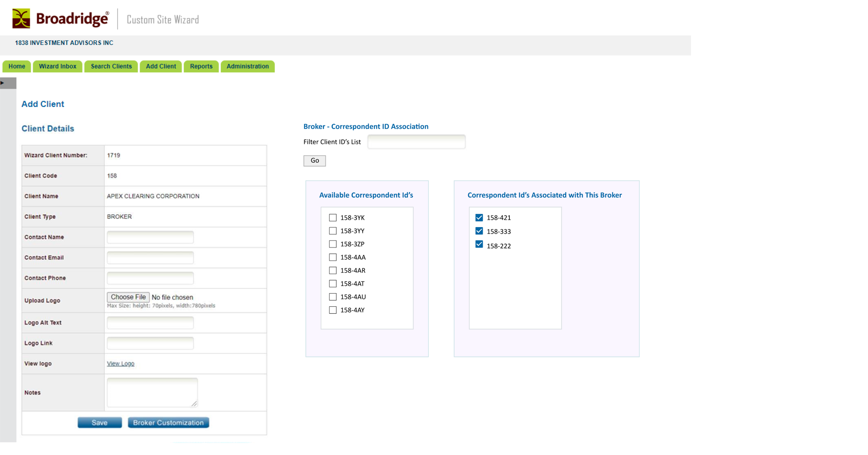The width and height of the screenshot is (868, 455).
Task: Tick the 158-3ZP checkbox
Action: point(333,244)
